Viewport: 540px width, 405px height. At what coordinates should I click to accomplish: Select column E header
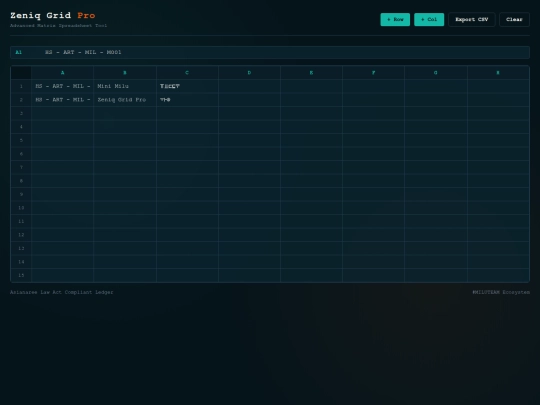pyautogui.click(x=311, y=73)
